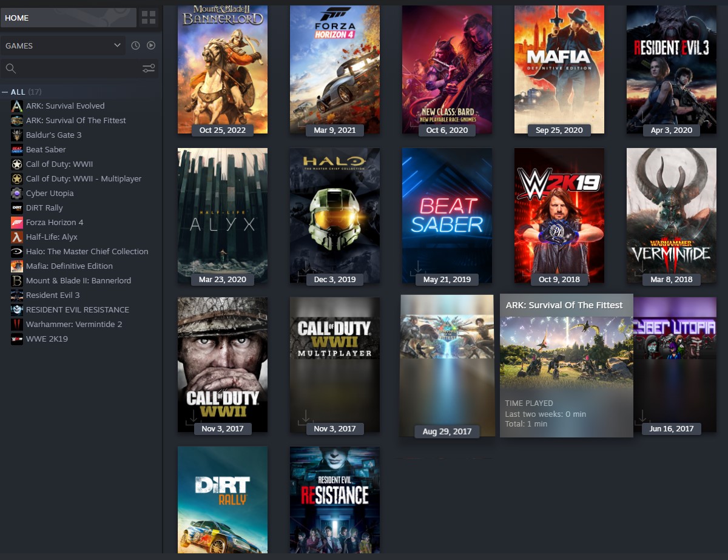The width and height of the screenshot is (728, 560).
Task: Go to the HOME library button
Action: [68, 18]
